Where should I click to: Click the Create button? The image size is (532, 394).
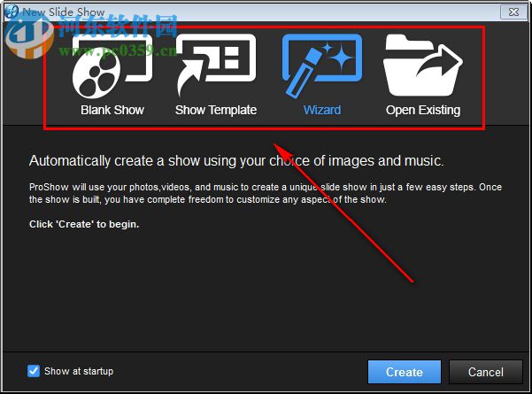(x=404, y=372)
